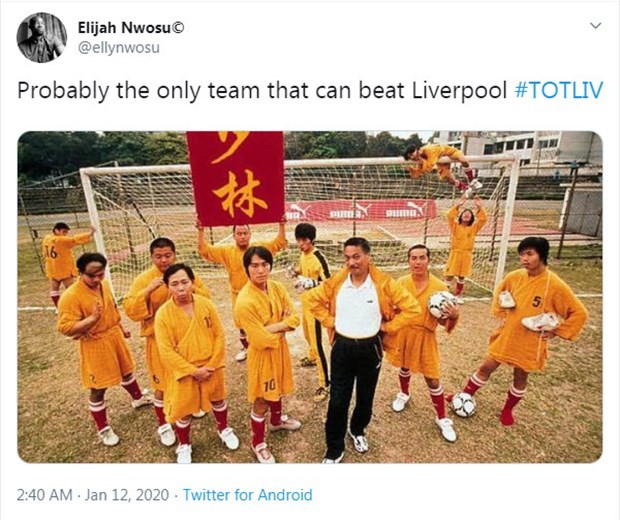Click the player crouching on the crossbar
This screenshot has height=520, width=620.
click(x=441, y=164)
